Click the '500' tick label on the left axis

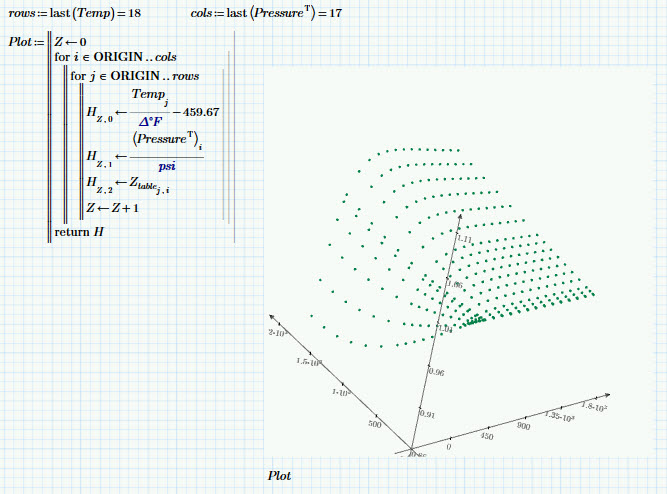375,424
